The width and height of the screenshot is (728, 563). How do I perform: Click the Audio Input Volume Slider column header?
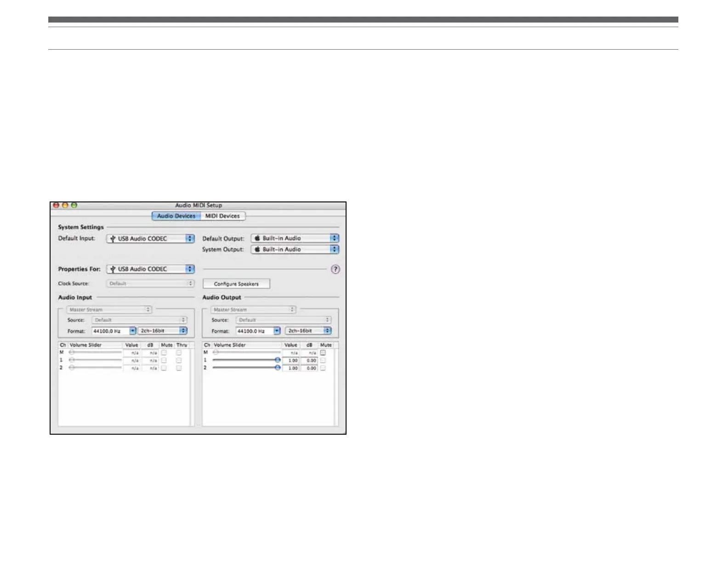point(96,345)
